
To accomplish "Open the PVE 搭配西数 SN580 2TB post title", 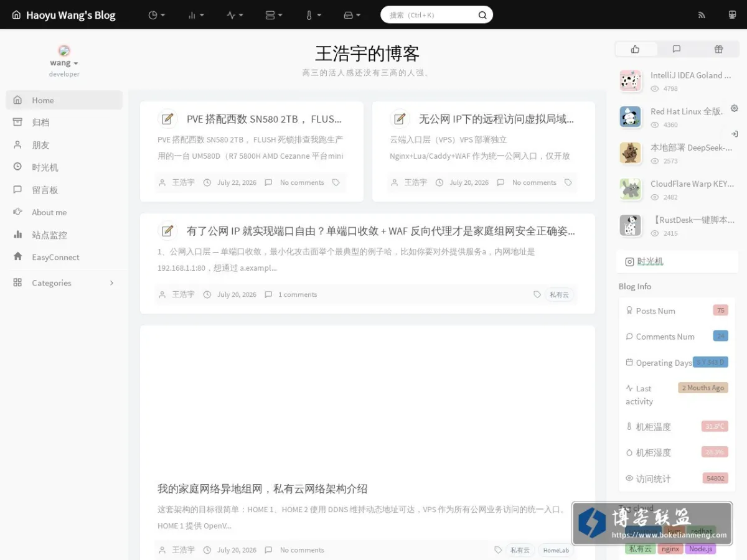I will coord(265,119).
